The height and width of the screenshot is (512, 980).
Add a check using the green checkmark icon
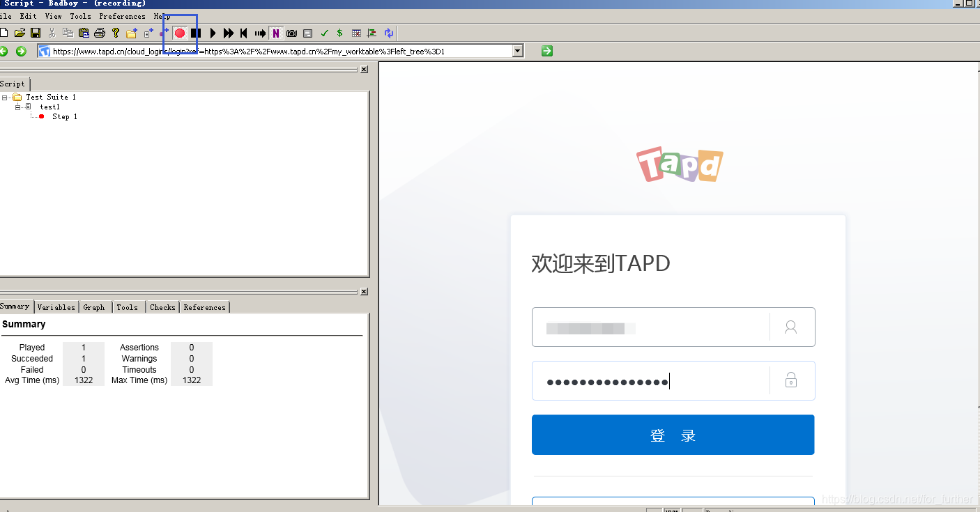[x=324, y=33]
